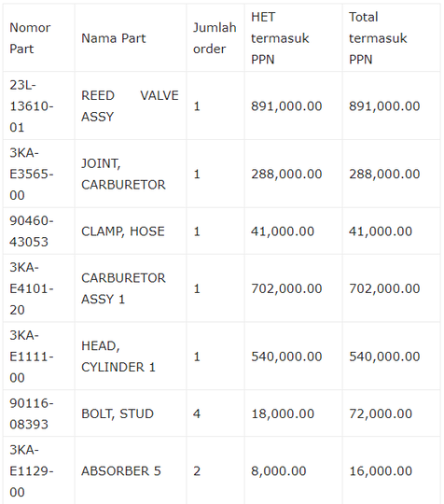Click the JOINT, CARBURETOR part name
This screenshot has width=444, height=504.
click(x=123, y=174)
